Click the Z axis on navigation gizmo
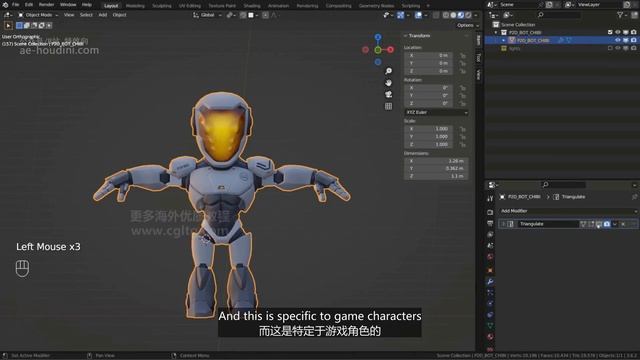 378,37
